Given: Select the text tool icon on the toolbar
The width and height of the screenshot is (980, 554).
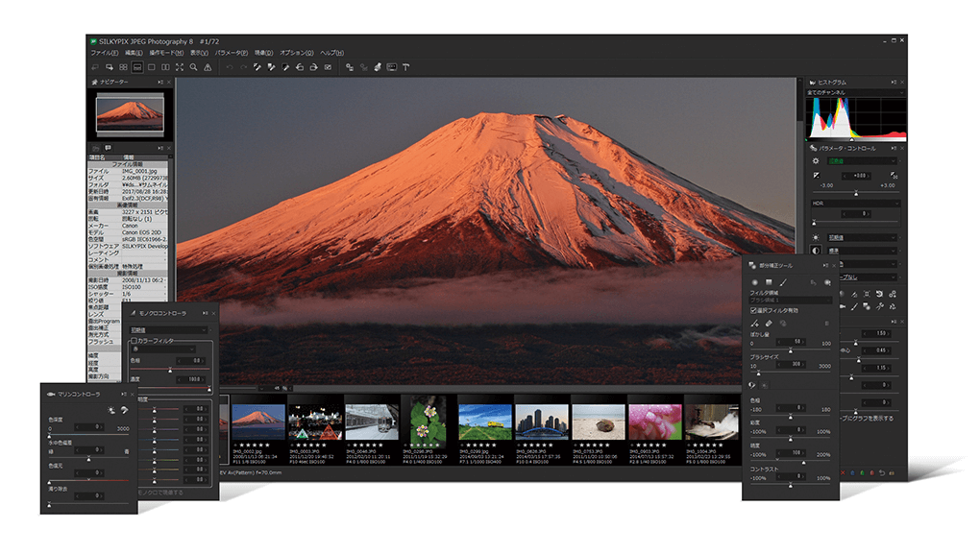Looking at the screenshot, I should [405, 68].
